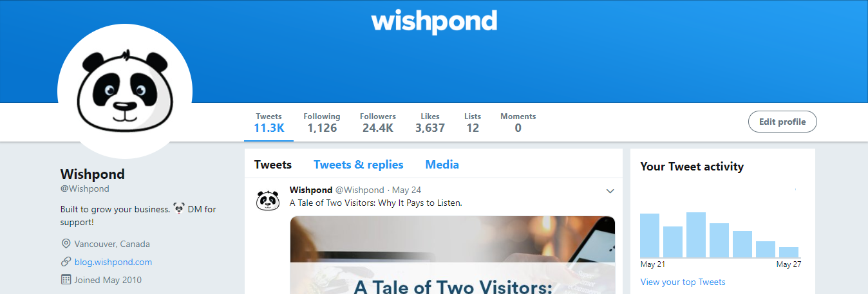Open the tweet options dropdown chevron
This screenshot has height=294, width=868.
[x=610, y=191]
